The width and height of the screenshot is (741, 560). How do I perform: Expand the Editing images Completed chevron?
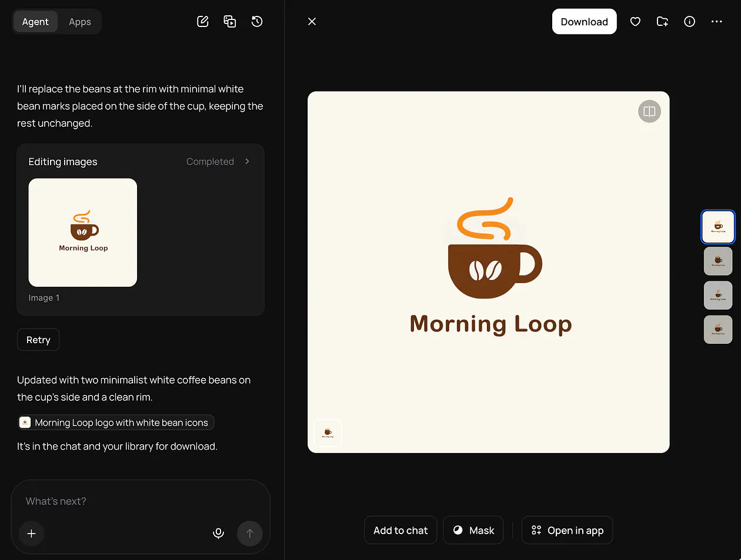(x=247, y=162)
